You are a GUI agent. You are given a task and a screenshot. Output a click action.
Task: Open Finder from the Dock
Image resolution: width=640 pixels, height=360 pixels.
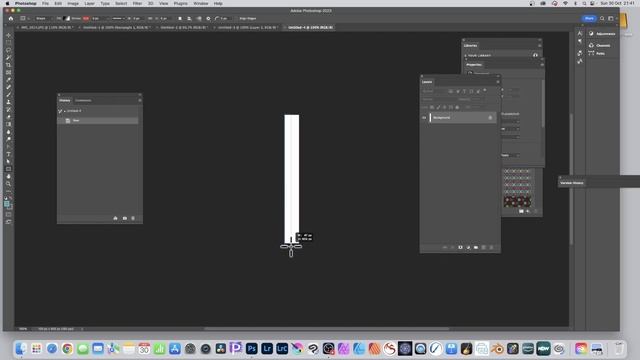(x=21, y=349)
